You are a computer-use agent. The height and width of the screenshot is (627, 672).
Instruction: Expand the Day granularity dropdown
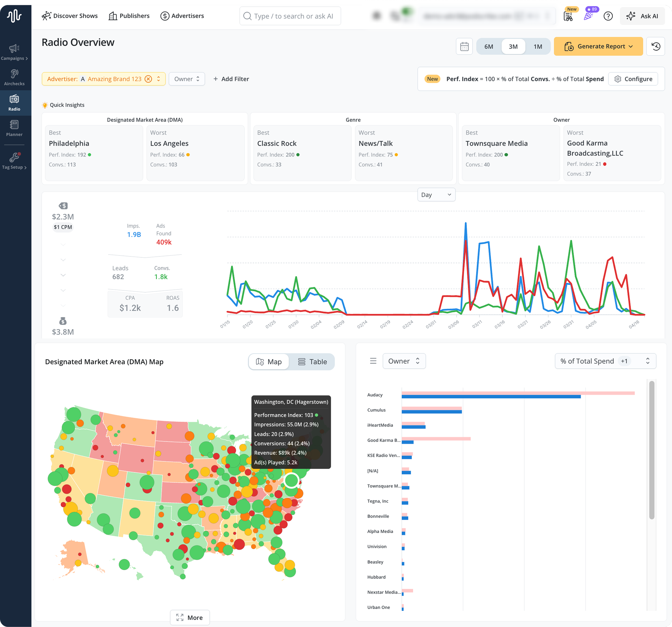436,195
